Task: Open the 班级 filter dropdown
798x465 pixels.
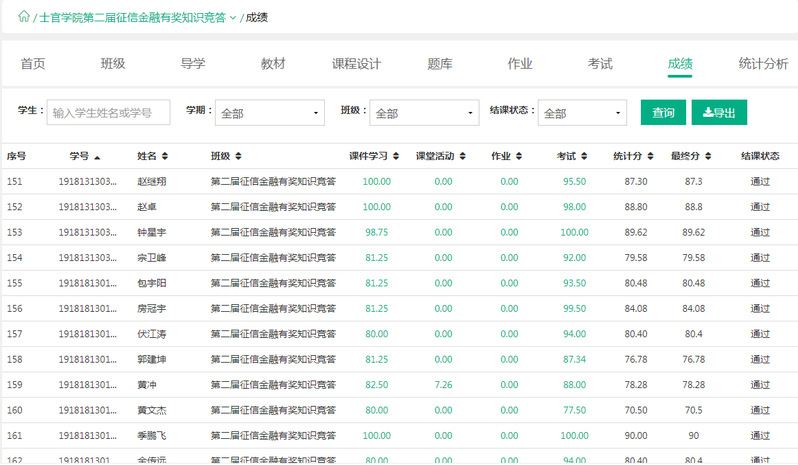Action: (424, 112)
